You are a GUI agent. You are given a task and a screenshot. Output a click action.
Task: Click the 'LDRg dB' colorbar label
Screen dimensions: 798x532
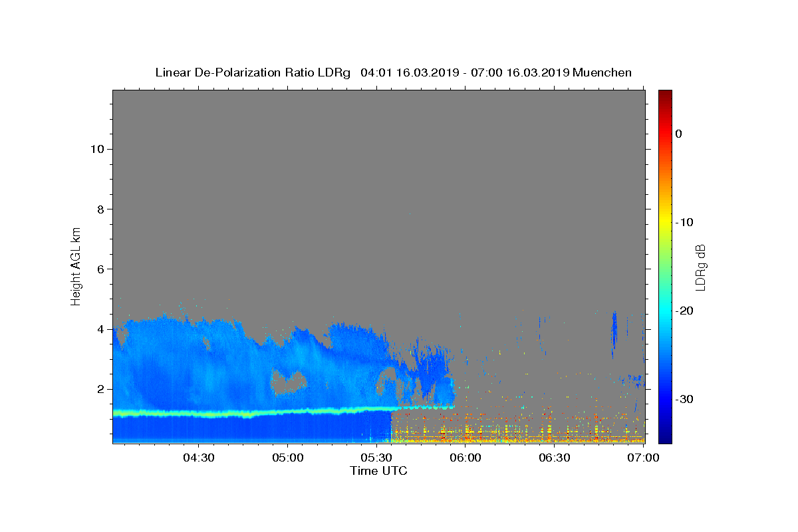pyautogui.click(x=700, y=267)
